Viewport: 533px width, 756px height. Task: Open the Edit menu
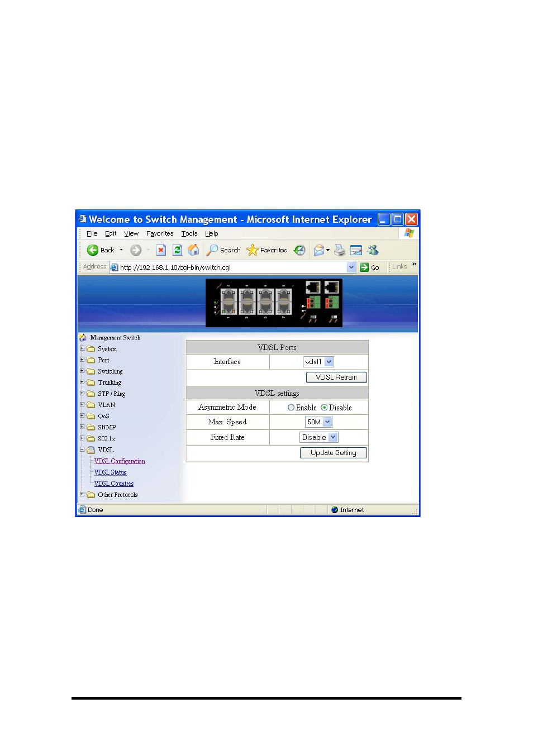[111, 233]
